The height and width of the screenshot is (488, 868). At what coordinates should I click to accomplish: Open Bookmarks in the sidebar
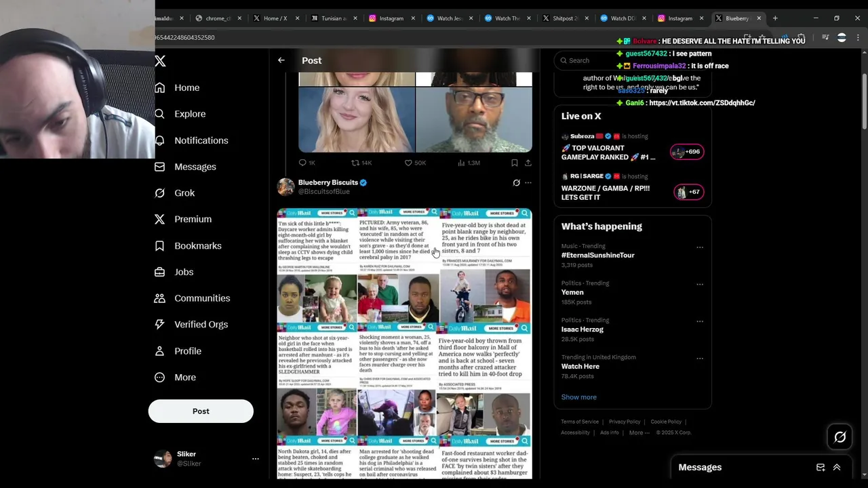[188, 245]
